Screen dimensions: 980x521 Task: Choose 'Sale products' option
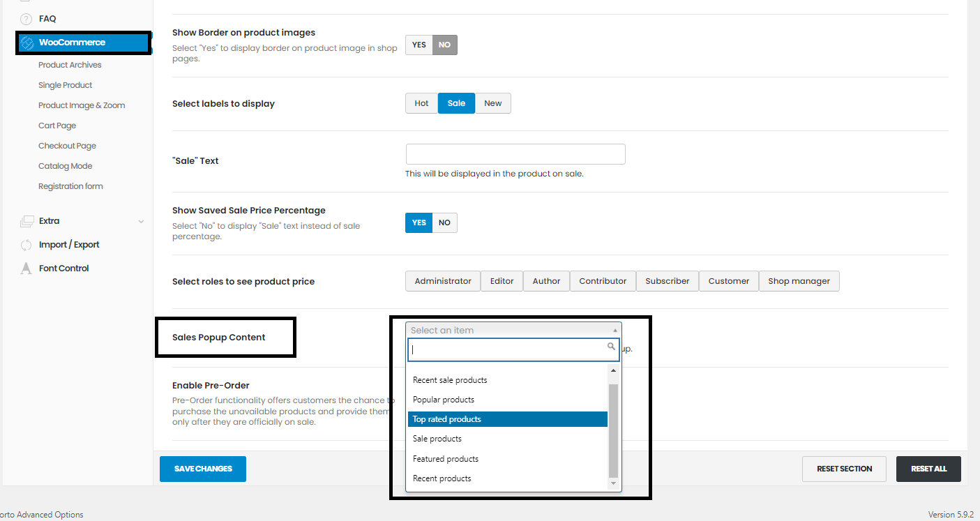[x=508, y=439]
